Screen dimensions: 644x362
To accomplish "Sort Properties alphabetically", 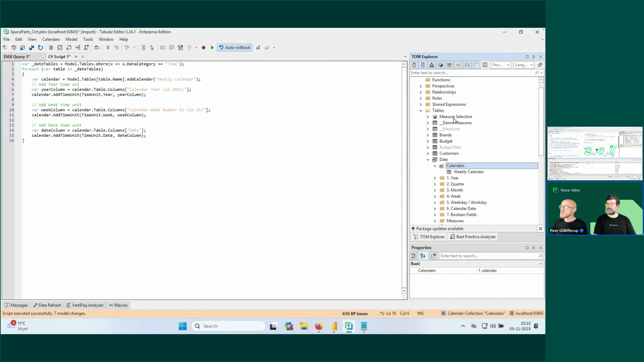I will point(423,256).
